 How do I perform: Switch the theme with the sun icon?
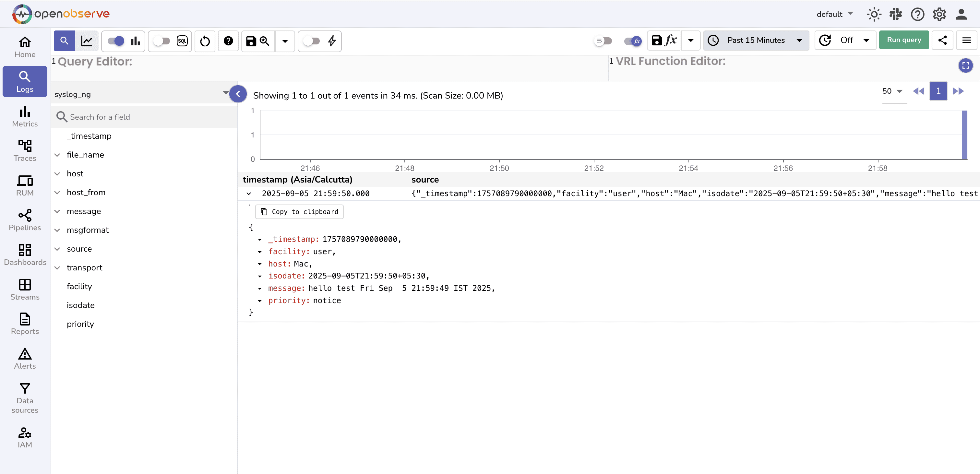[874, 15]
